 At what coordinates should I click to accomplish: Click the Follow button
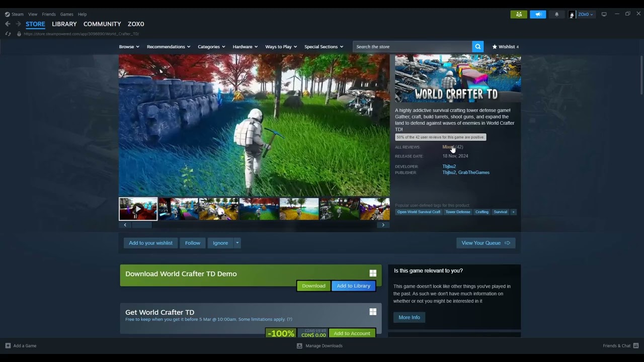click(x=192, y=243)
